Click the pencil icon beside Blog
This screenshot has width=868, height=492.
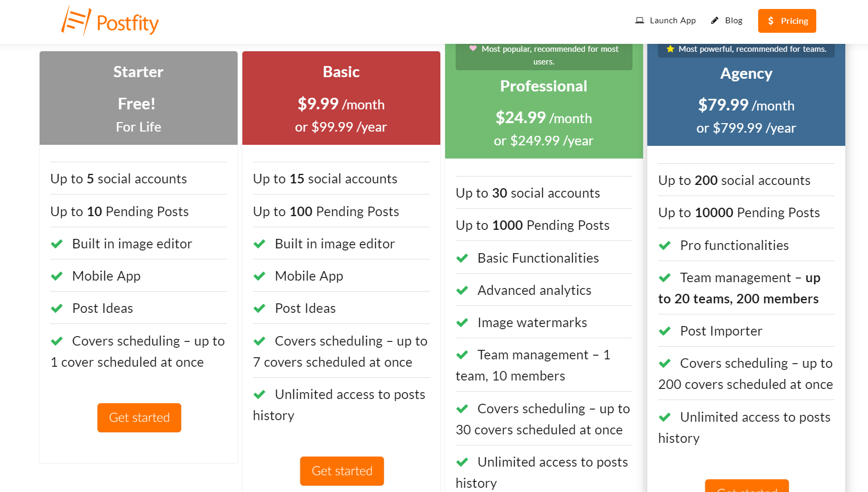pos(715,21)
